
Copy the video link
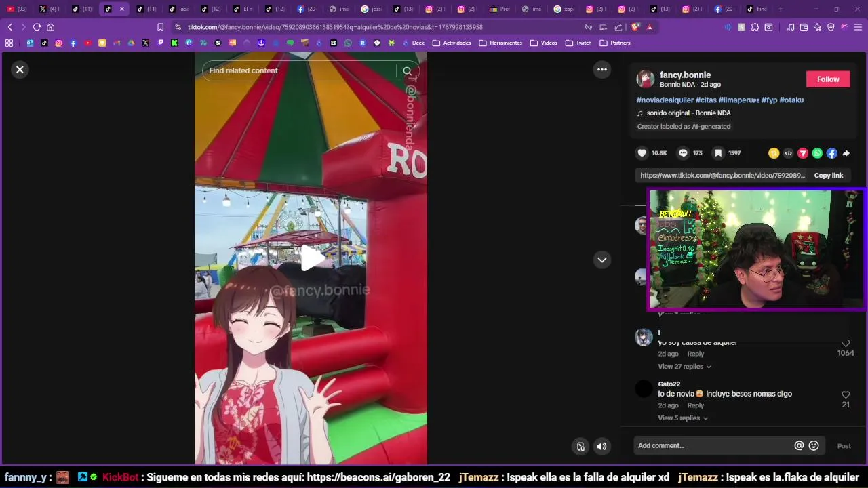click(x=829, y=175)
